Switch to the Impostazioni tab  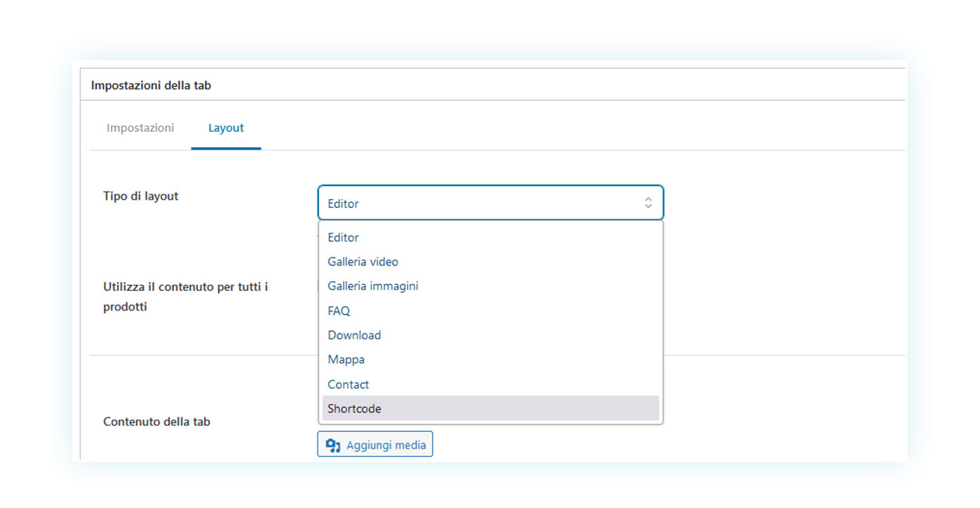140,127
